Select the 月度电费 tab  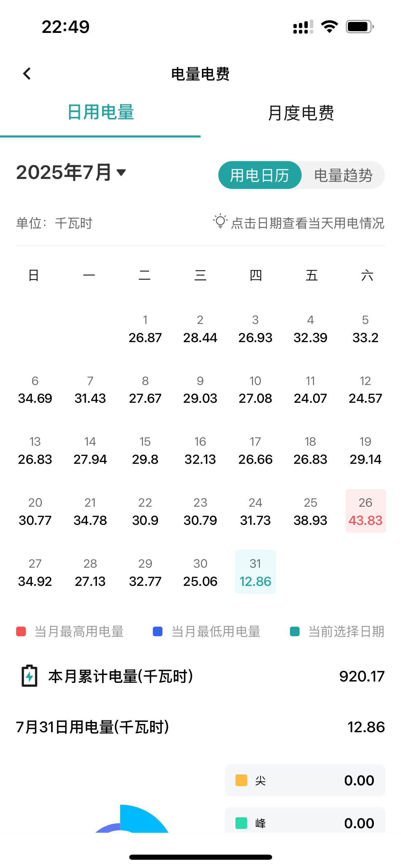(301, 113)
